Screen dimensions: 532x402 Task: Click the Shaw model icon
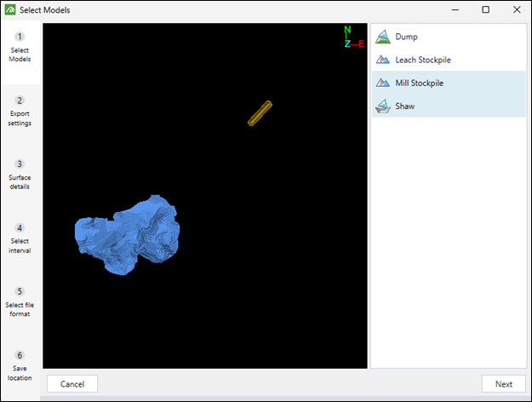383,106
